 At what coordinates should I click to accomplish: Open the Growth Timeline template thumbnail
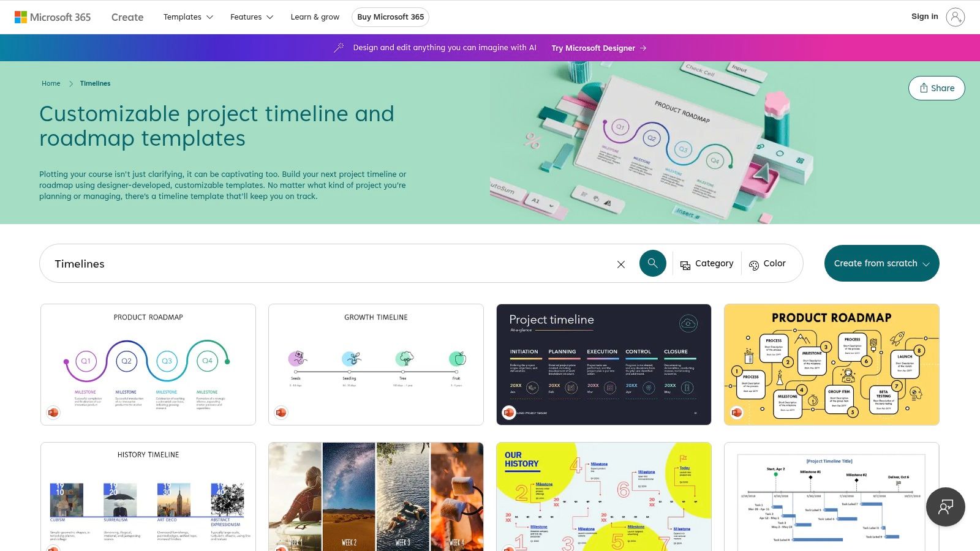coord(375,364)
